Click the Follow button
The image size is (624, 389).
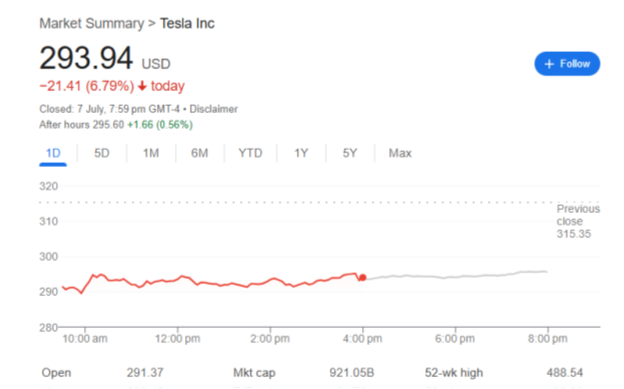(x=567, y=64)
